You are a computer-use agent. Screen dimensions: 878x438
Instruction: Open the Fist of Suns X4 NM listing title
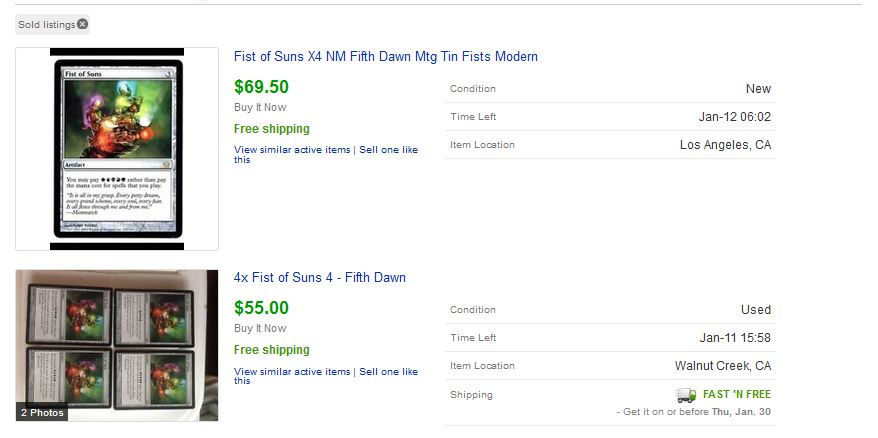(x=385, y=57)
